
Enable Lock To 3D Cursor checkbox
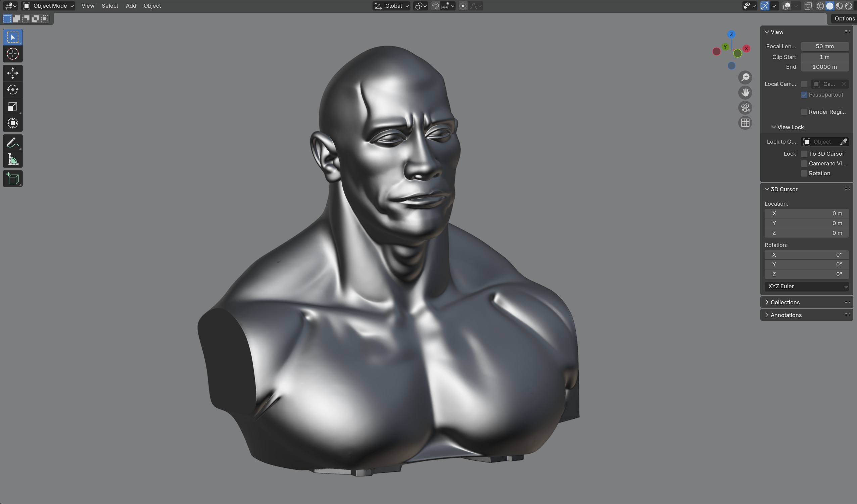coord(804,154)
